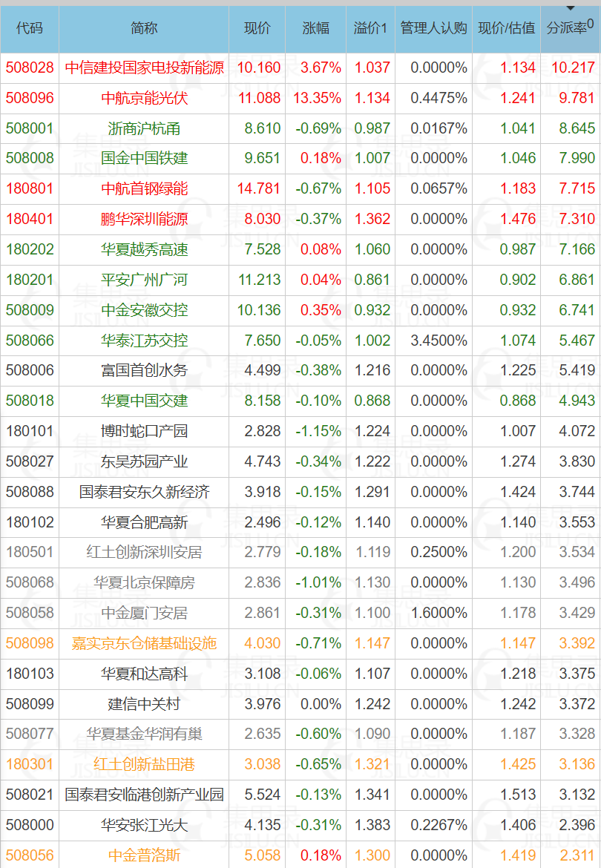
Task: Open fund code 180501
Action: click(30, 553)
